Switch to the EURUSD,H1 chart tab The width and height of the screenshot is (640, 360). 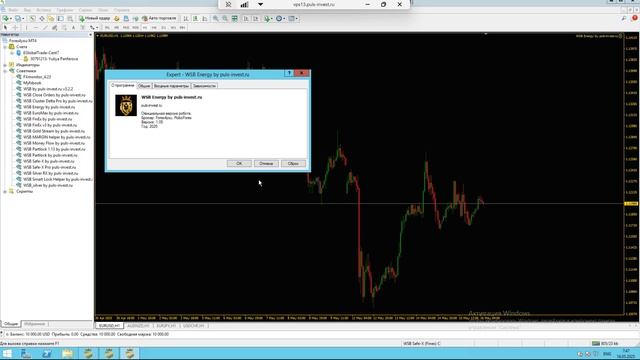click(109, 326)
